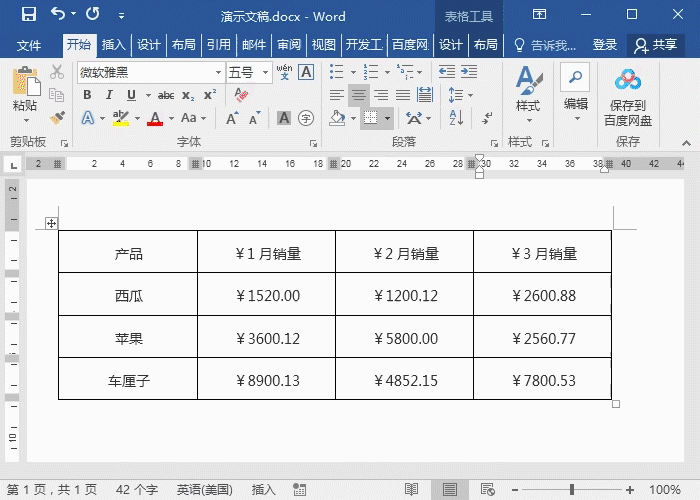Expand bullet list options
This screenshot has width=700, height=500.
pyautogui.click(x=353, y=72)
